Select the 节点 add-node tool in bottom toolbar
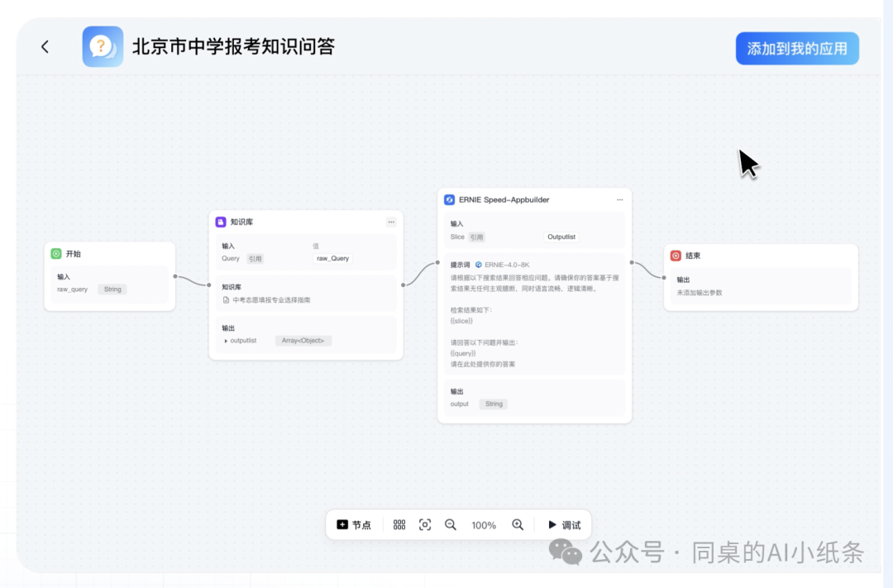 click(x=354, y=525)
